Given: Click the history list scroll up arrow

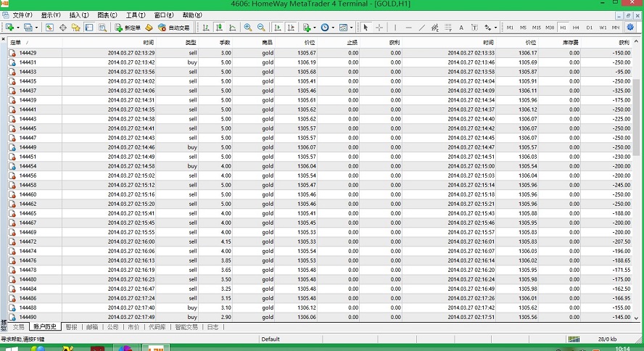Looking at the screenshot, I should tap(636, 41).
